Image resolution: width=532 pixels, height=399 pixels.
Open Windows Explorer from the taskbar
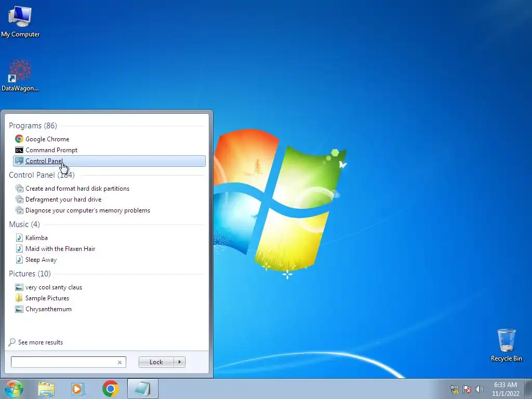point(46,389)
